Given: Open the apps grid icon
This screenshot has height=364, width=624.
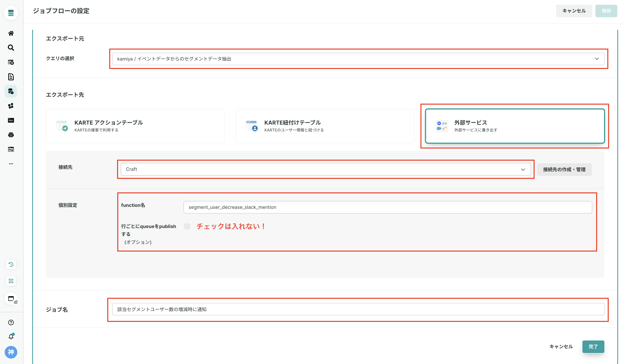Looking at the screenshot, I should (x=11, y=281).
